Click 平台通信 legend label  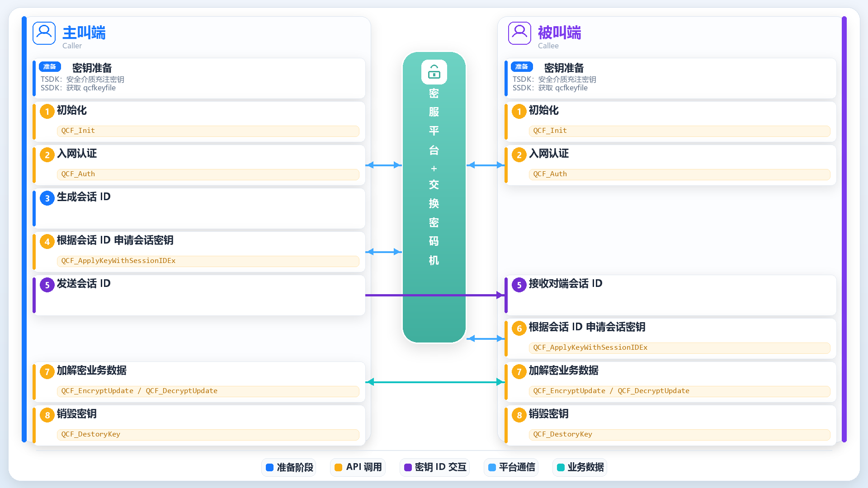pyautogui.click(x=517, y=467)
